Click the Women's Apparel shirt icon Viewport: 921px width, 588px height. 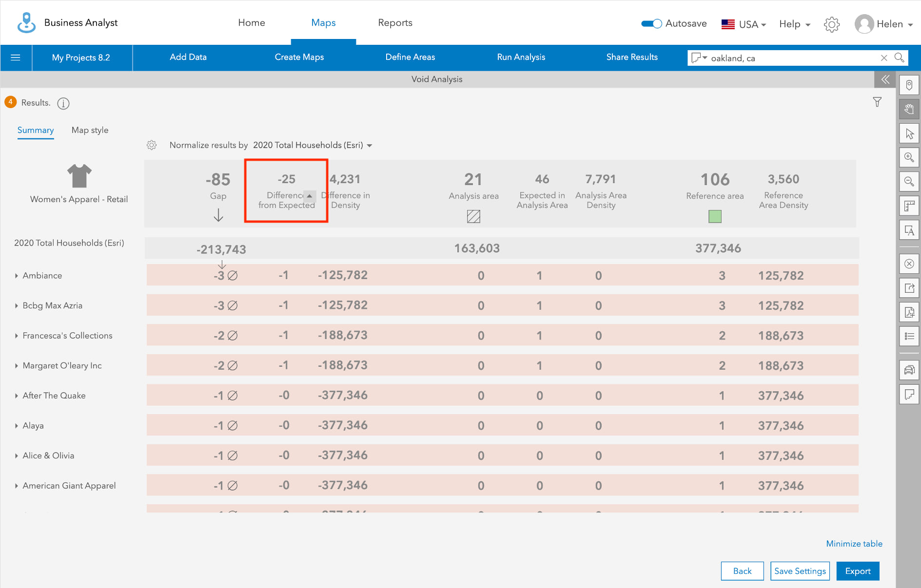tap(79, 176)
